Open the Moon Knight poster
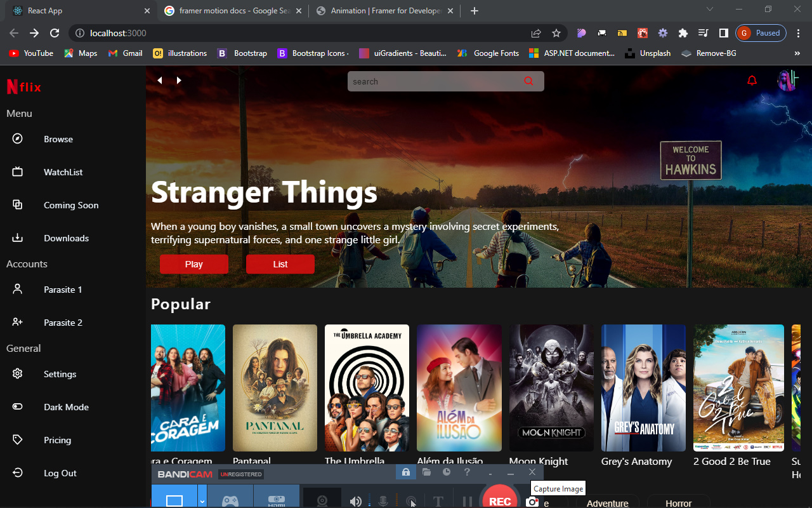 tap(551, 388)
